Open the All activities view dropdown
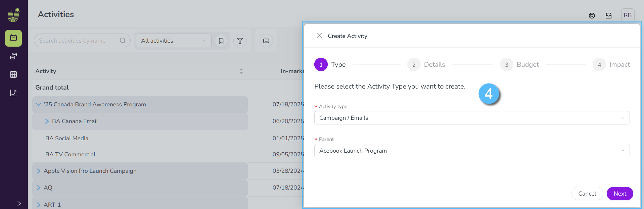644x209 pixels. pos(173,41)
